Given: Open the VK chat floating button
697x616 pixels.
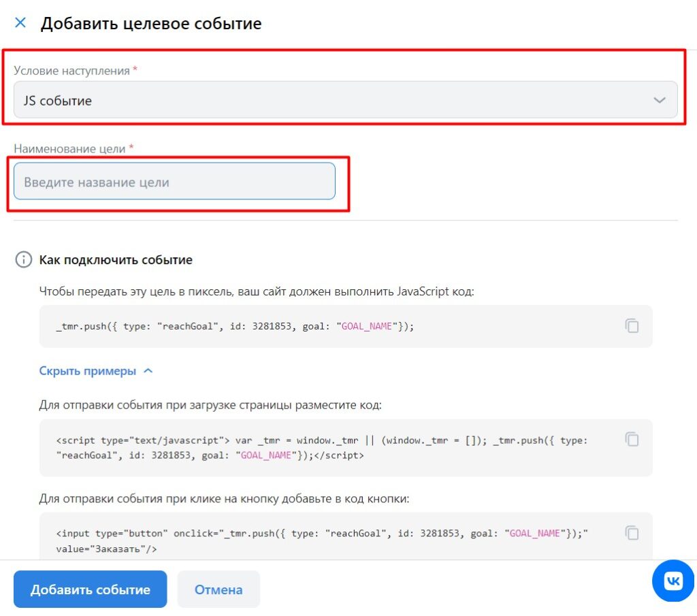Looking at the screenshot, I should pos(674,581).
